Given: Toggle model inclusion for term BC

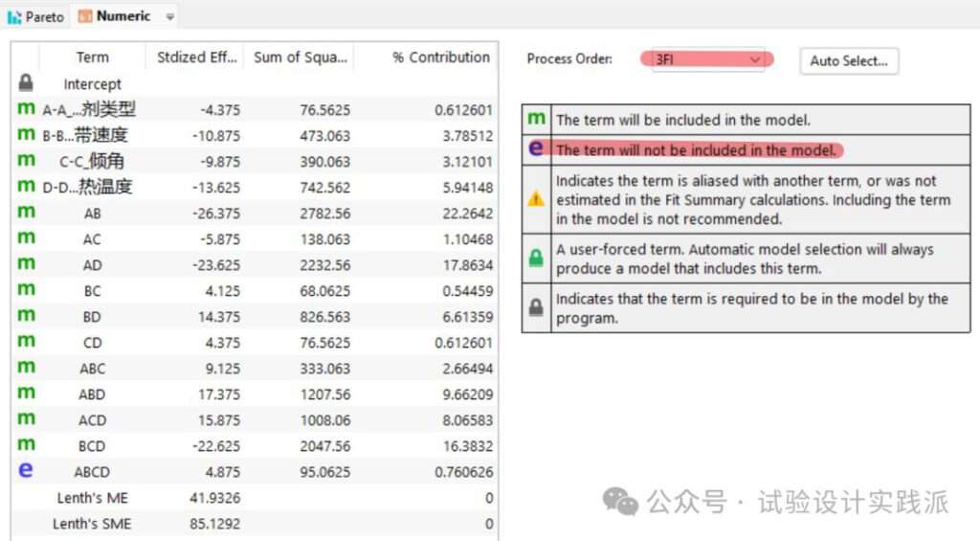Looking at the screenshot, I should pyautogui.click(x=26, y=289).
